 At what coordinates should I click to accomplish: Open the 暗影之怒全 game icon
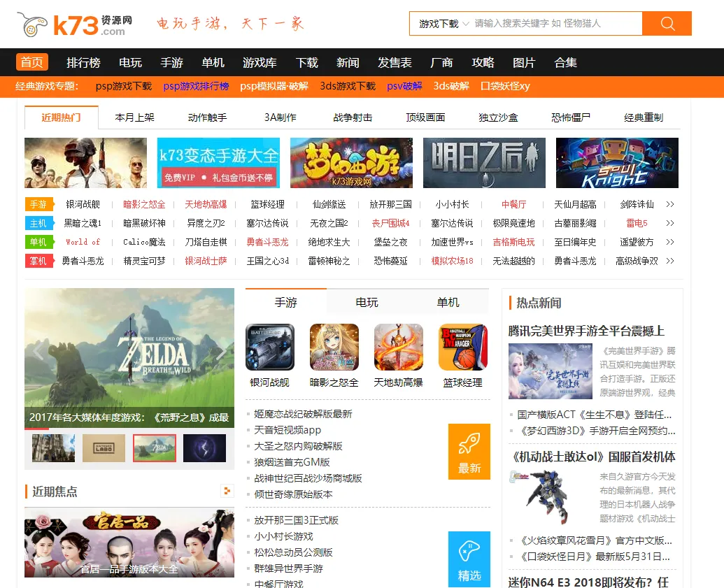click(334, 347)
